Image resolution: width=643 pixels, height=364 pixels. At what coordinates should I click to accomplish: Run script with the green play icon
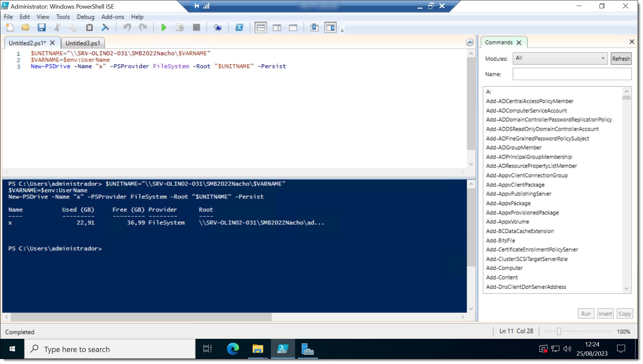164,28
